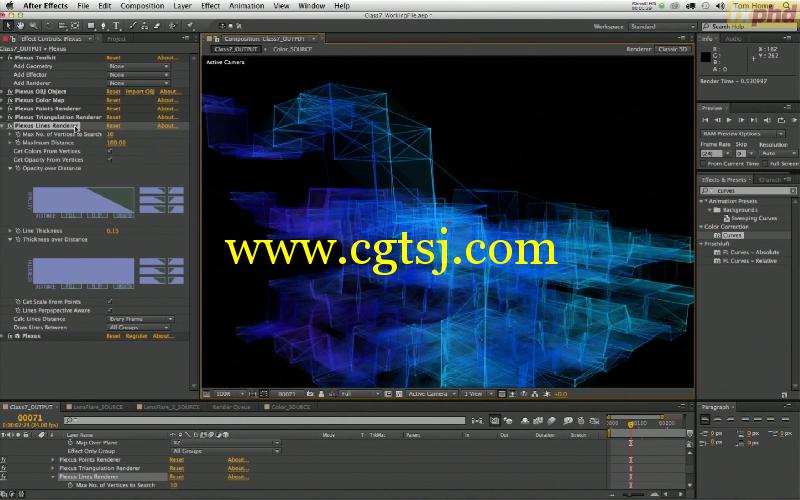Click About for Plexus Lines Renderer

coord(167,126)
